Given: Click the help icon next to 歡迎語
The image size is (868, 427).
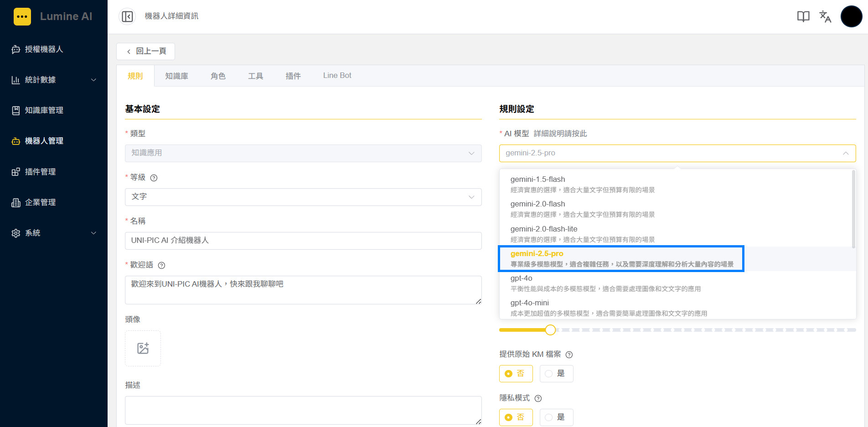Looking at the screenshot, I should click(x=161, y=265).
